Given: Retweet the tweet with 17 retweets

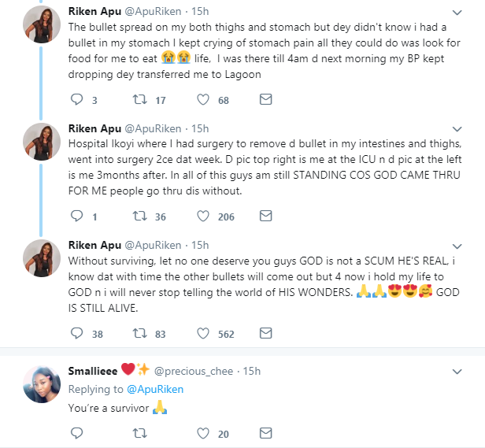Looking at the screenshot, I should click(x=139, y=100).
